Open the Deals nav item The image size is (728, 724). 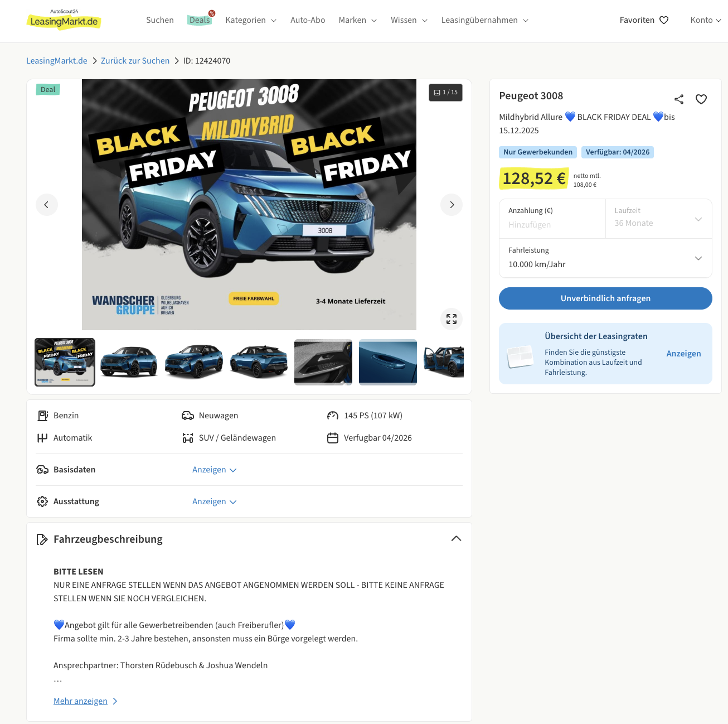(x=200, y=20)
